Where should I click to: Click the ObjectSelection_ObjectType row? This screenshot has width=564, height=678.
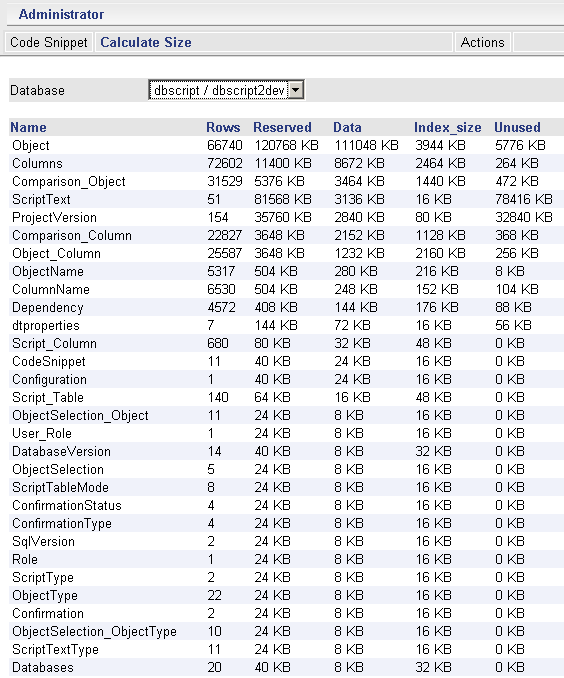pos(286,632)
